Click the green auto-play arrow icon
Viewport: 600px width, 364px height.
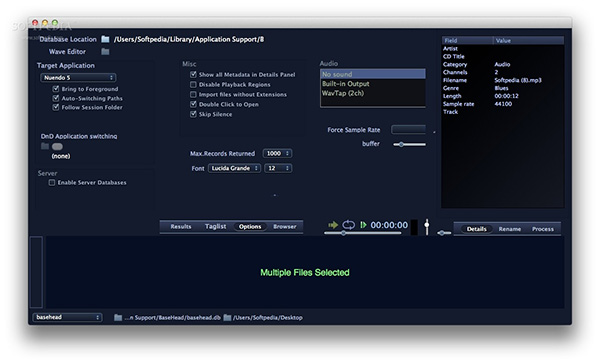click(x=333, y=225)
